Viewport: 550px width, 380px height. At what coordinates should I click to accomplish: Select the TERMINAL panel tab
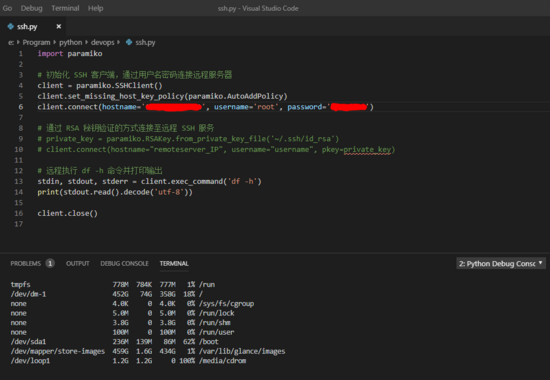click(174, 264)
